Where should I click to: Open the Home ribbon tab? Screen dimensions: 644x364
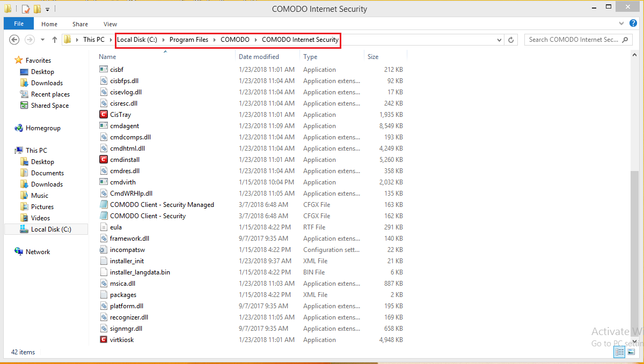[49, 24]
